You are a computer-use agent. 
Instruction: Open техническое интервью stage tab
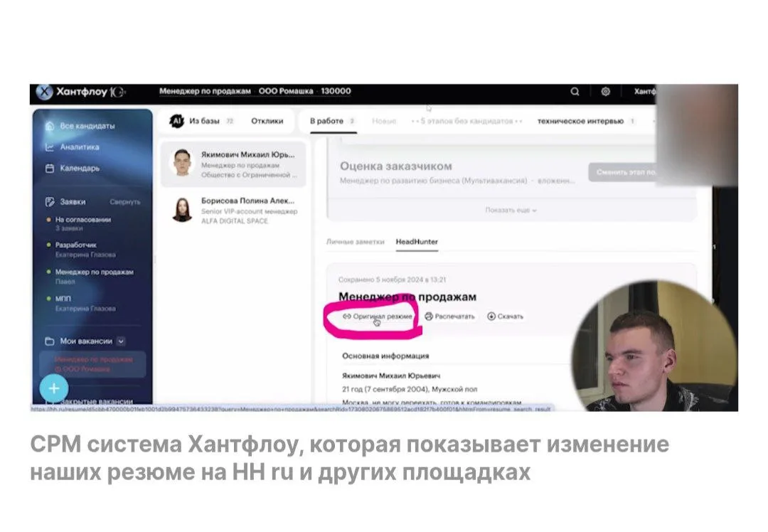point(580,121)
